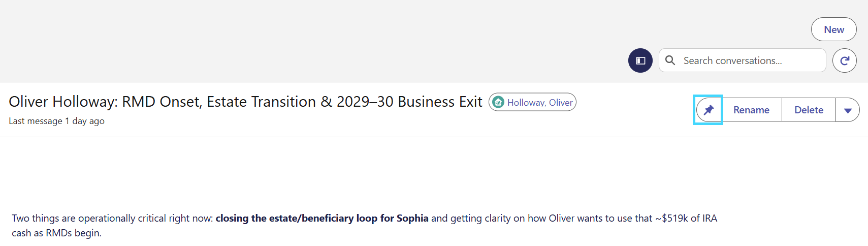Click the words "RMD Onset" in title
Image resolution: width=868 pixels, height=246 pixels.
160,102
